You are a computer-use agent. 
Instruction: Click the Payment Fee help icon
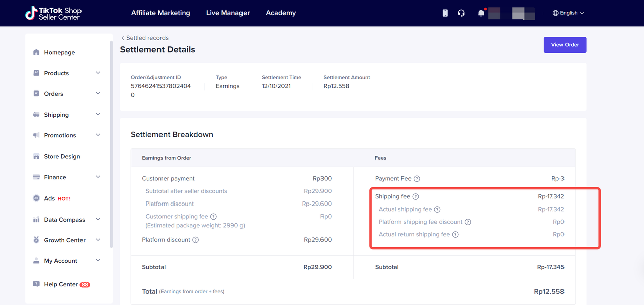(417, 179)
